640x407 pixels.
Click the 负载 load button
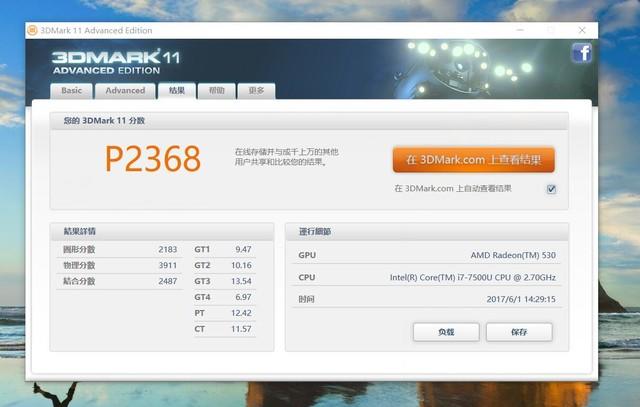446,332
